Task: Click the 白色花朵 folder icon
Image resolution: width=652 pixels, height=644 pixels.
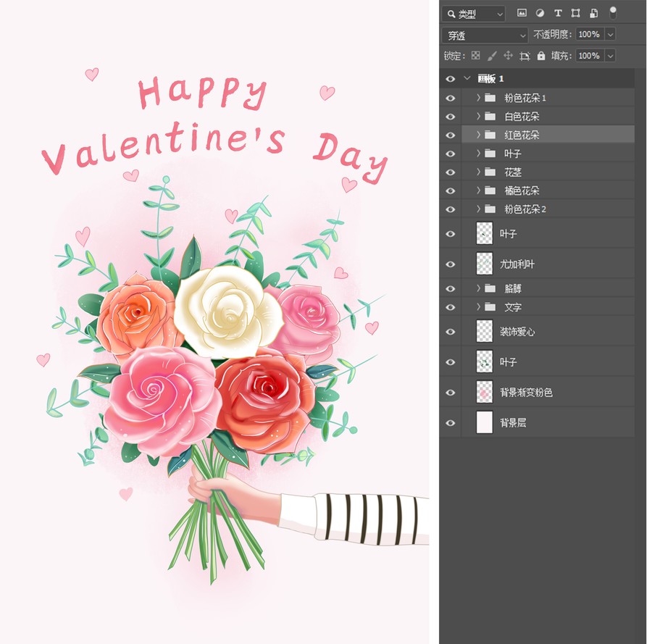Action: click(490, 116)
